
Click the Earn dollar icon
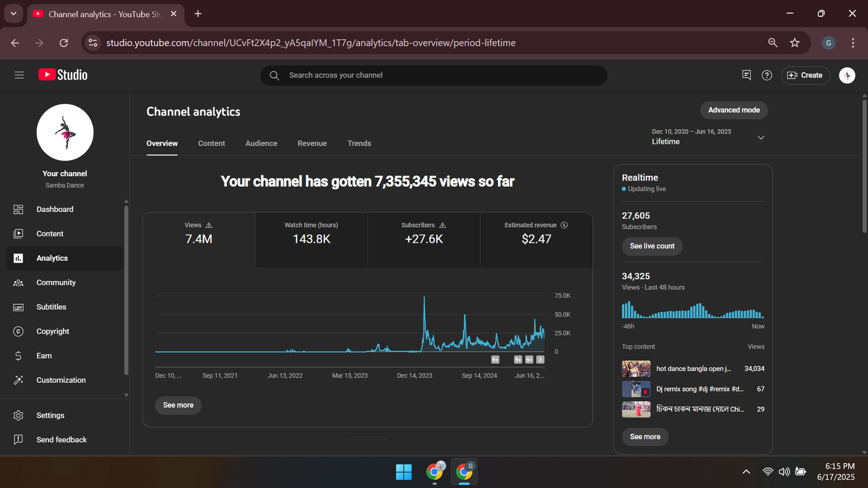pyautogui.click(x=18, y=356)
